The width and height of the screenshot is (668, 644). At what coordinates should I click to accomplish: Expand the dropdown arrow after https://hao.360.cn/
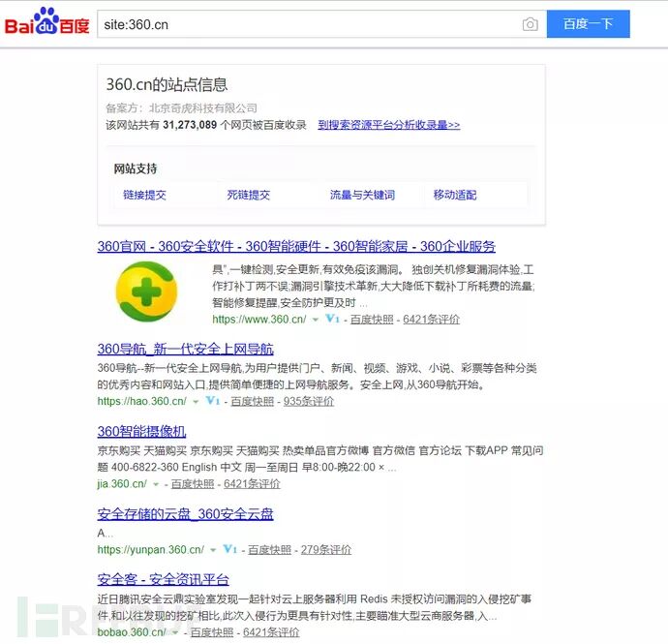click(196, 402)
